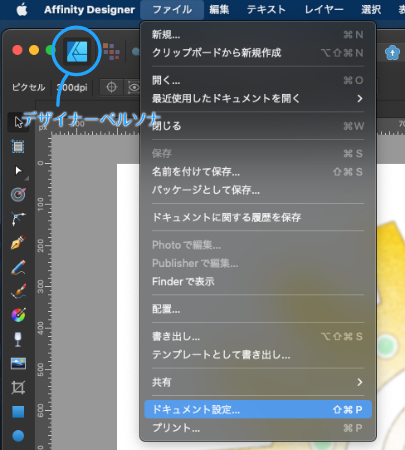Select the Pen tool
Image resolution: width=405 pixels, height=450 pixels.
(x=18, y=242)
